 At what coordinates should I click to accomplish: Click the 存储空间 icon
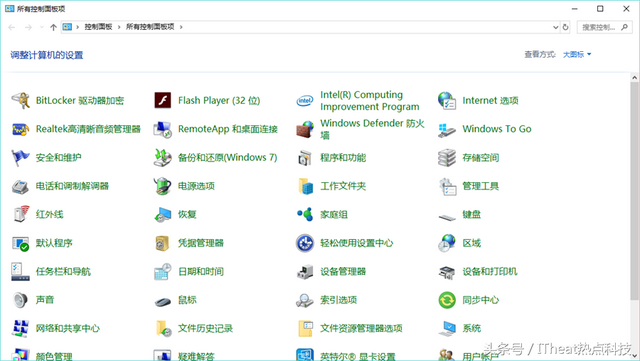(x=447, y=158)
